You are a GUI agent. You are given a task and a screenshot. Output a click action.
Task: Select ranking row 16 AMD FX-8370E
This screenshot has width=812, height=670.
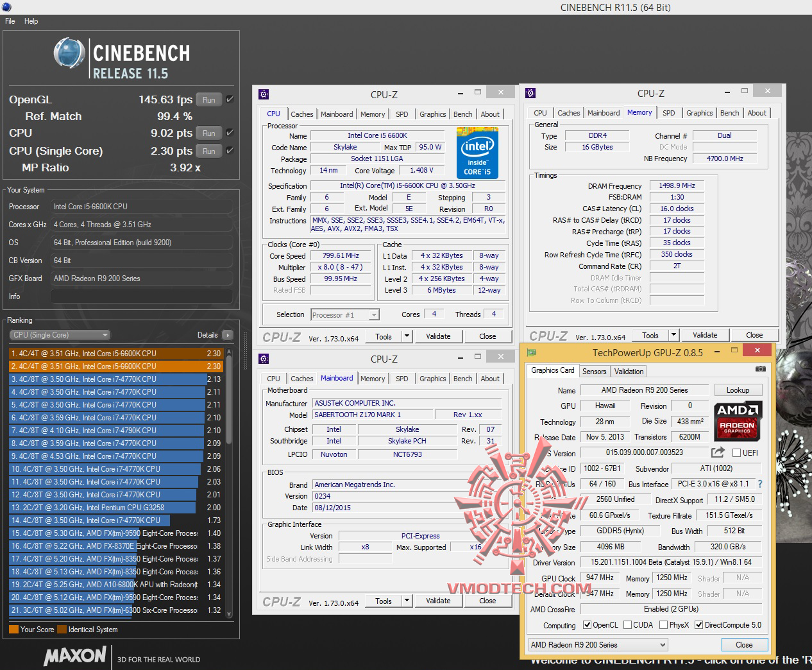pyautogui.click(x=115, y=546)
